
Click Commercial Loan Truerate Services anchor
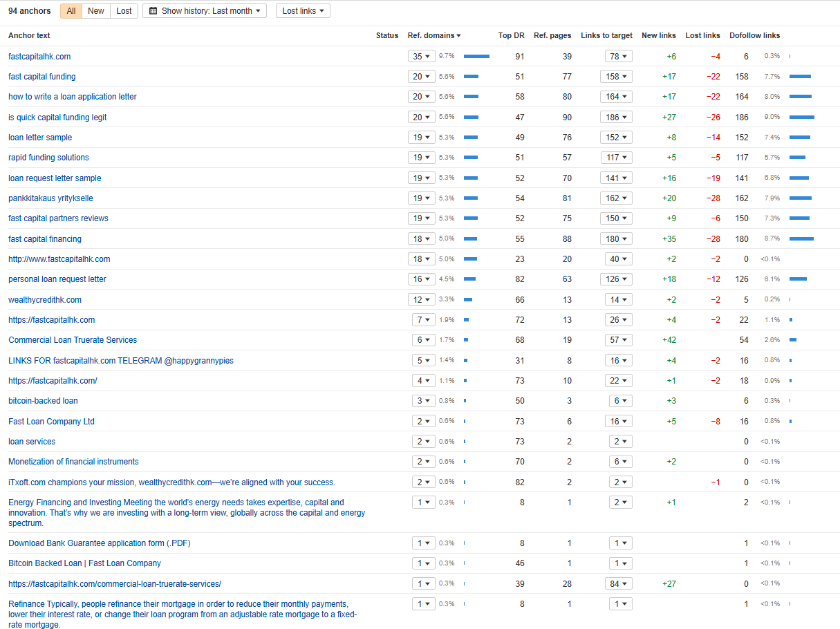point(73,340)
